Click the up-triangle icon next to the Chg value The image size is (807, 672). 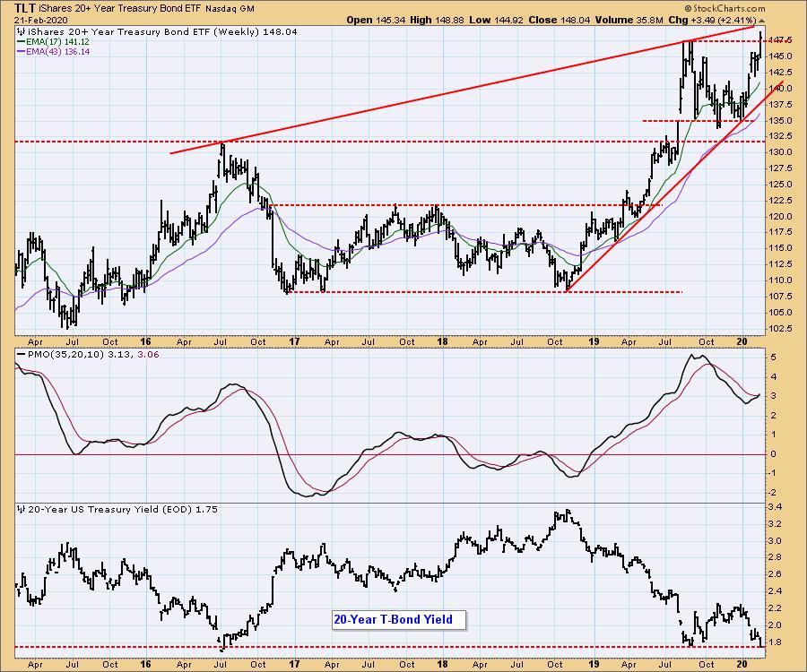pos(761,21)
